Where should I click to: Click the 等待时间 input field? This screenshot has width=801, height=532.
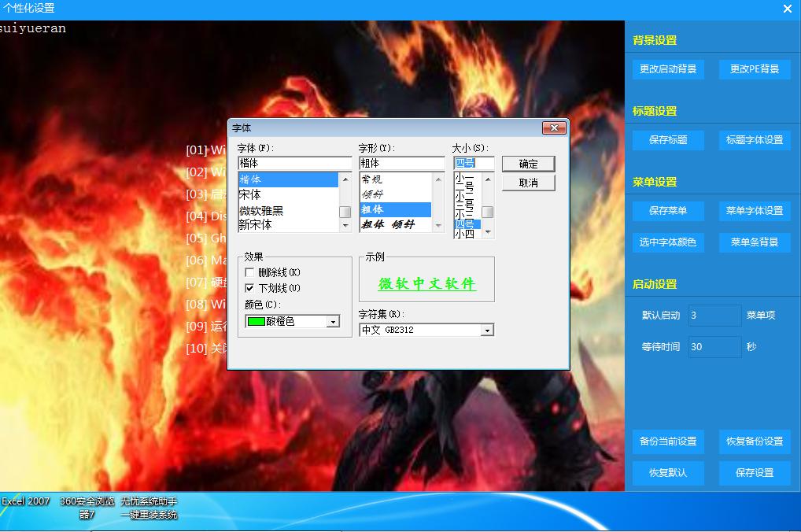pos(714,347)
